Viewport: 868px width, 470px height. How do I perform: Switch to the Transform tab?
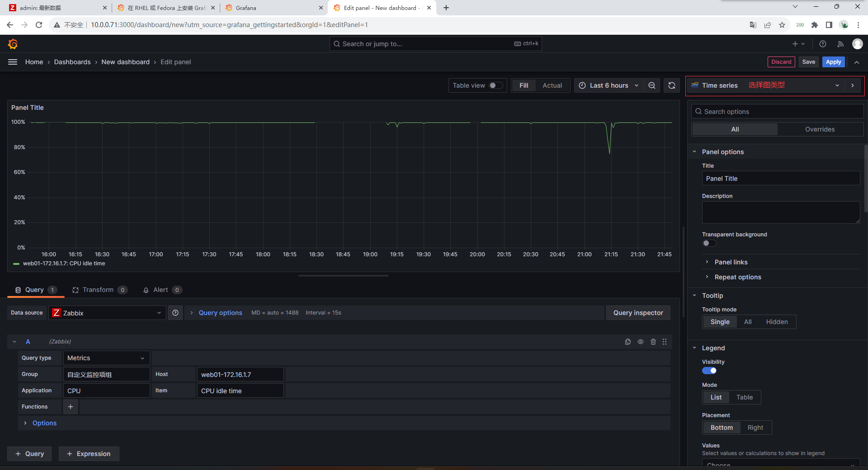(98, 290)
